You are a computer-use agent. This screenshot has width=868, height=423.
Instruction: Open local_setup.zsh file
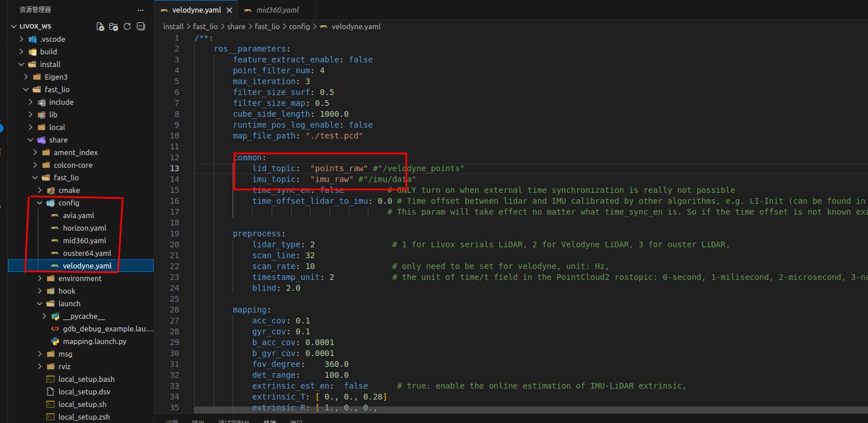point(84,417)
